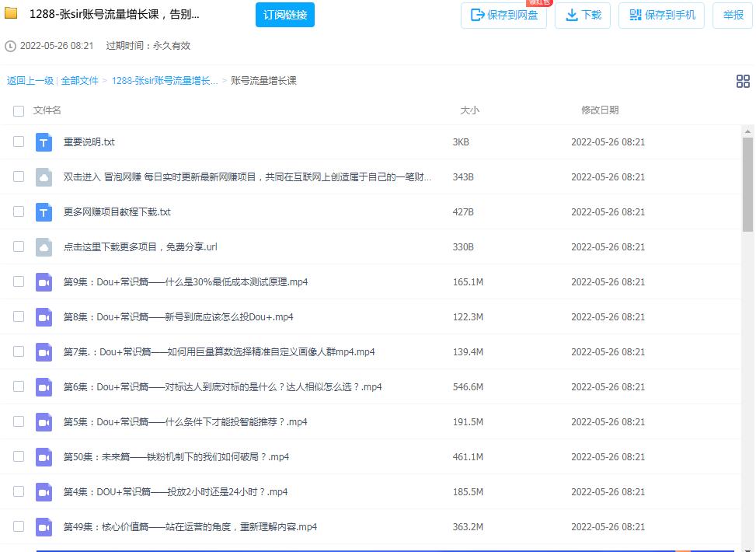Toggle the select-all checkbox beside 文件名
The height and width of the screenshot is (552, 756).
[x=19, y=111]
